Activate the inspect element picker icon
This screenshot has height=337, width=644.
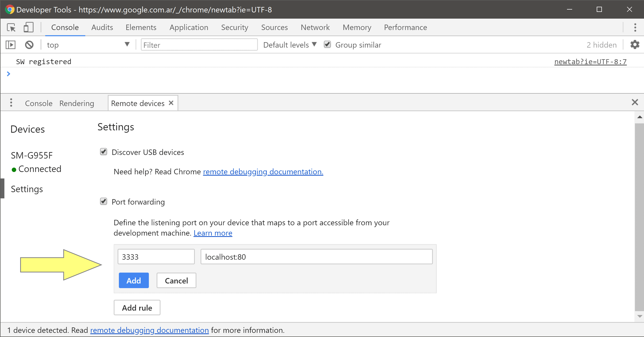(x=11, y=27)
